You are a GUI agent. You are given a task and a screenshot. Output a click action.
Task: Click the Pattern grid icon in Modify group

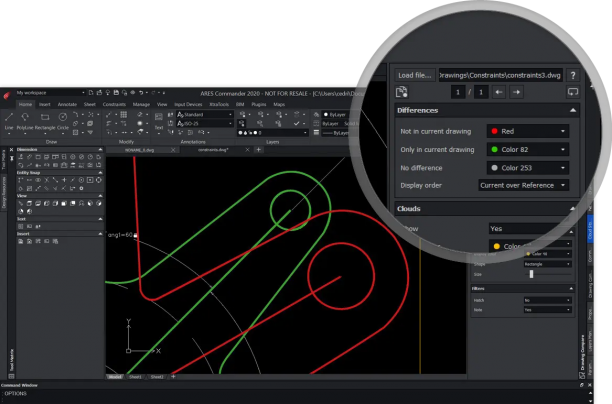coord(123,114)
